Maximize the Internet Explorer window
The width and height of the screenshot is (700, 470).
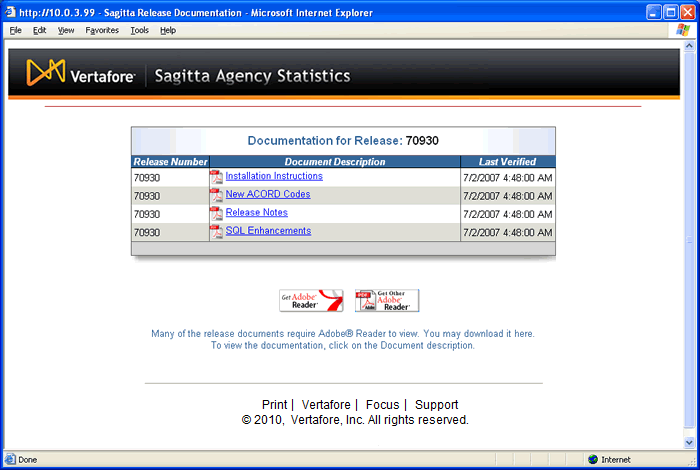[671, 12]
